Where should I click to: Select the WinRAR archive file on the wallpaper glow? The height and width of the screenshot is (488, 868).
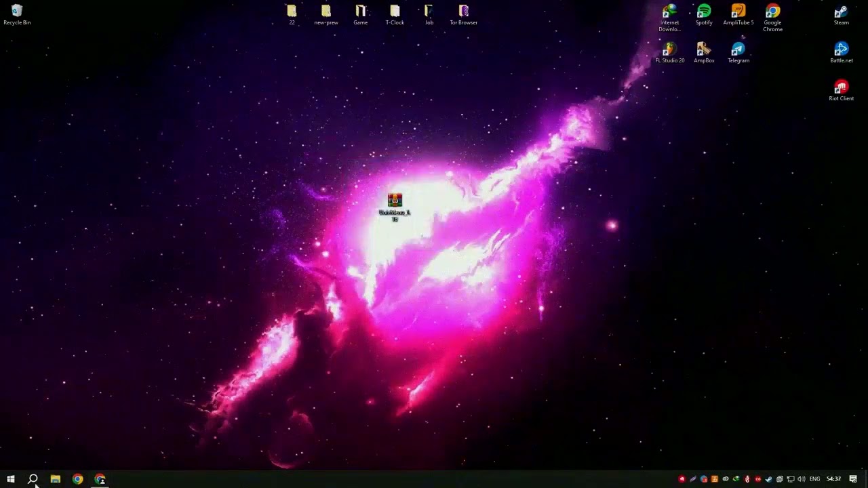tap(395, 207)
